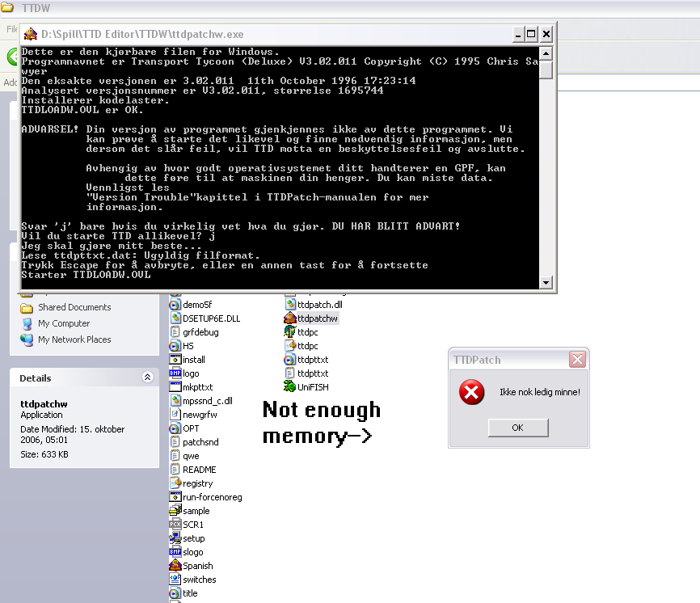
Task: Select the sample file icon
Action: point(175,511)
